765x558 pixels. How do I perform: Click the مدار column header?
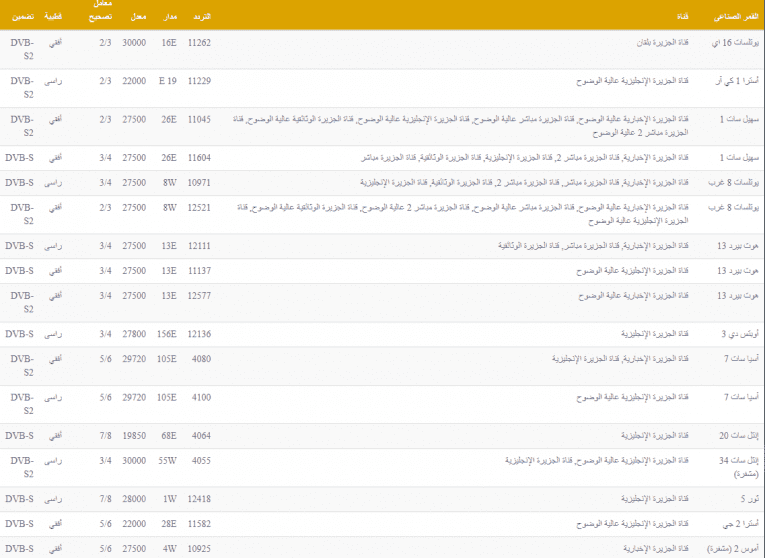(x=167, y=17)
